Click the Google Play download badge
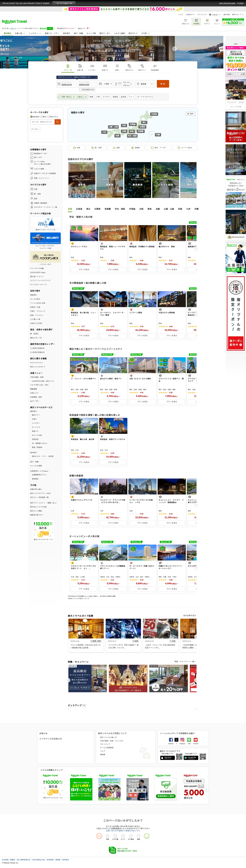Screen dimensions: 246x868 (x=191, y=758)
